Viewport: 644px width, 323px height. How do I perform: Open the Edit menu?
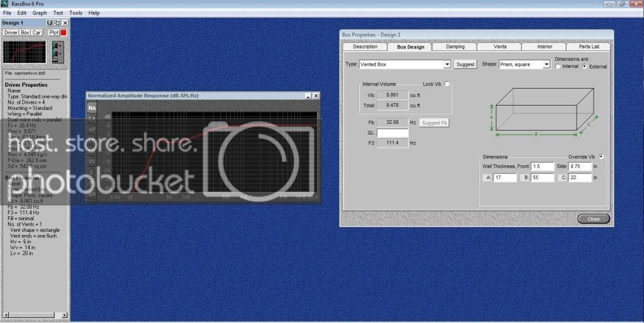[22, 13]
